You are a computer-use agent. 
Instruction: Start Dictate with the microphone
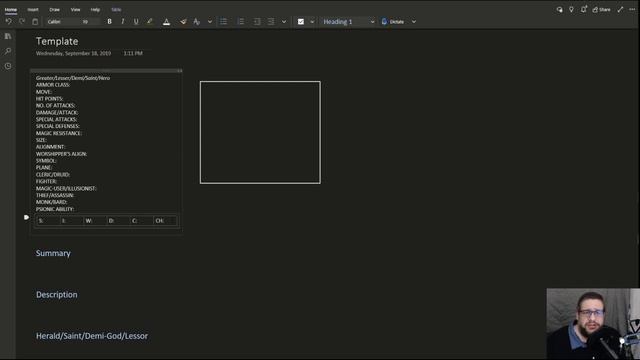click(x=393, y=22)
